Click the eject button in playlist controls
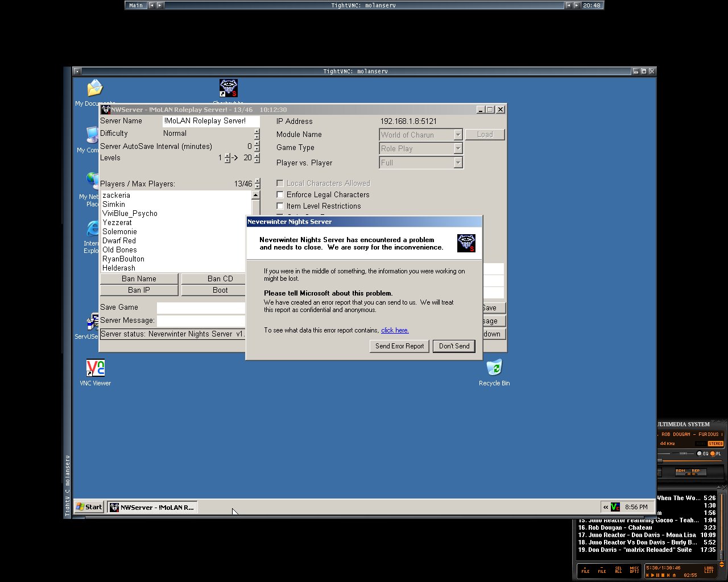 click(x=674, y=575)
